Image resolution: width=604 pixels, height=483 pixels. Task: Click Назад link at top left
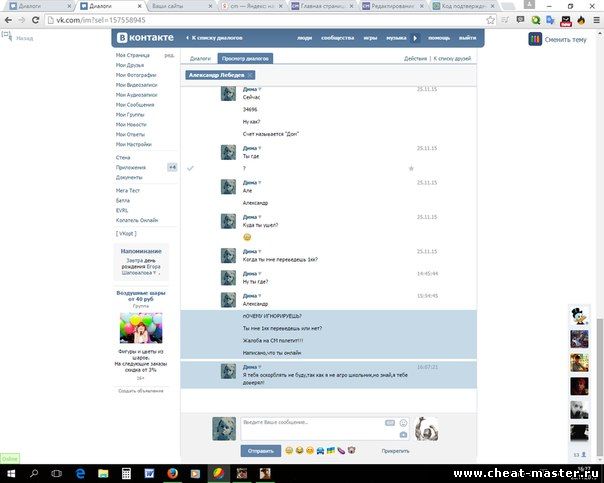(x=24, y=38)
